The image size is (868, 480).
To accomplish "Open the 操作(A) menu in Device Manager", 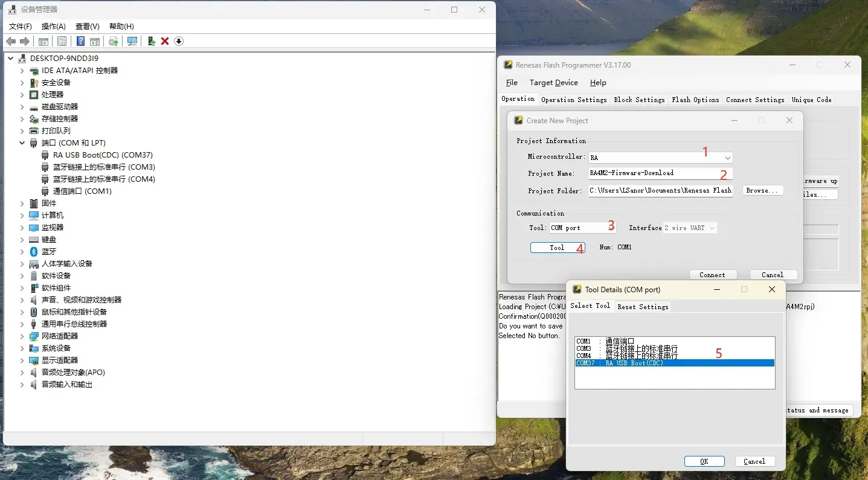I will click(x=53, y=27).
